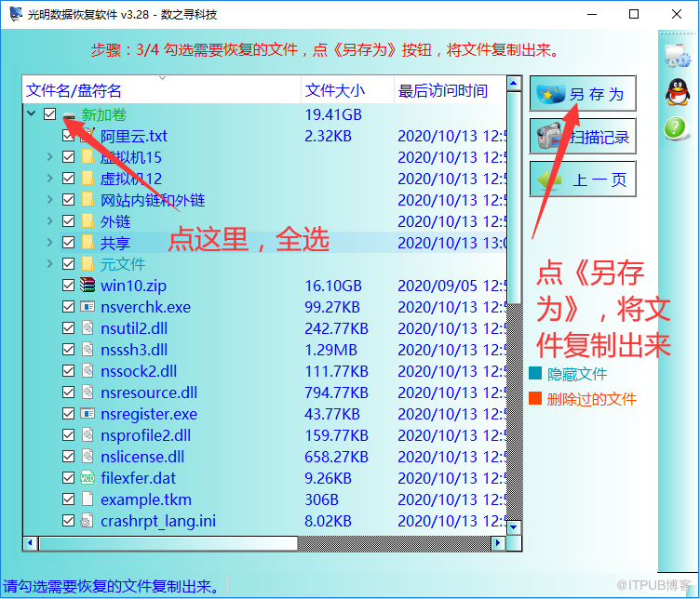Select the nslicense.dll file name
Image resolution: width=700 pixels, height=599 pixels.
point(142,457)
